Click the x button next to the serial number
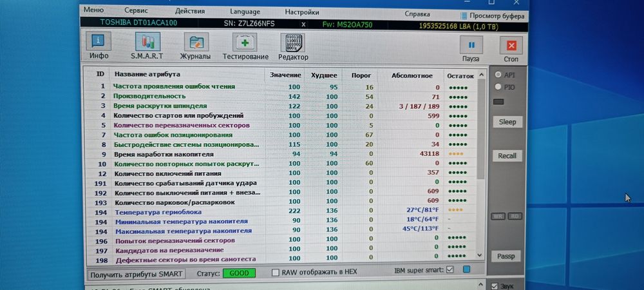 pos(303,24)
